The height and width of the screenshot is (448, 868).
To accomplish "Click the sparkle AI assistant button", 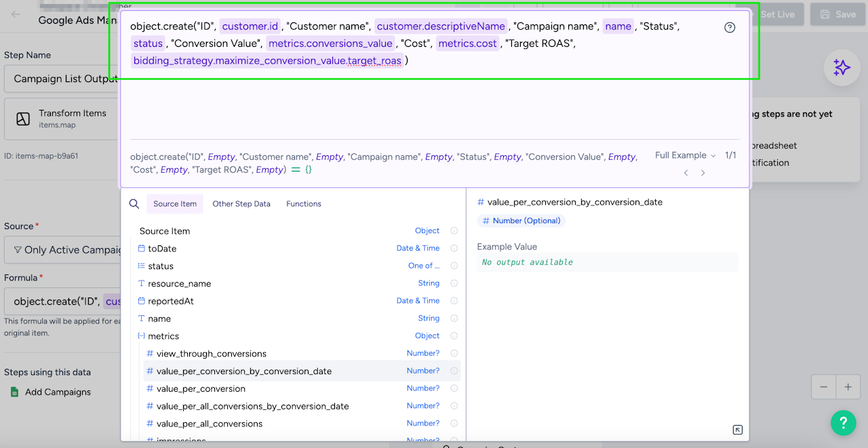I will 842,67.
